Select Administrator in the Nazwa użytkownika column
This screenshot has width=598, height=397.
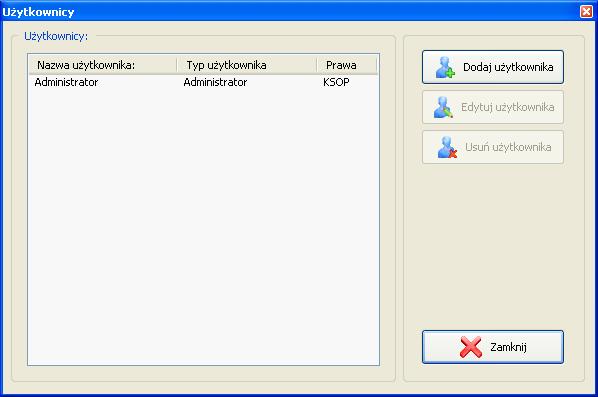[66, 82]
